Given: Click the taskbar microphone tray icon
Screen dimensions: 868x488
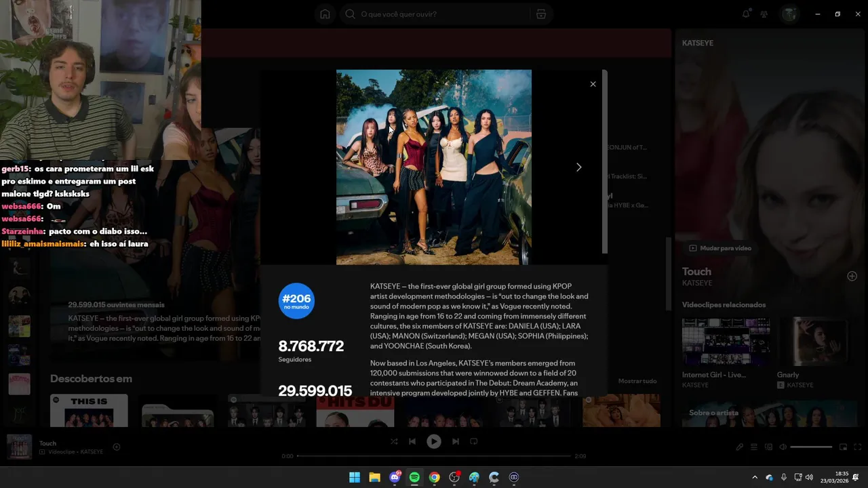Looking at the screenshot, I should coord(784,477).
